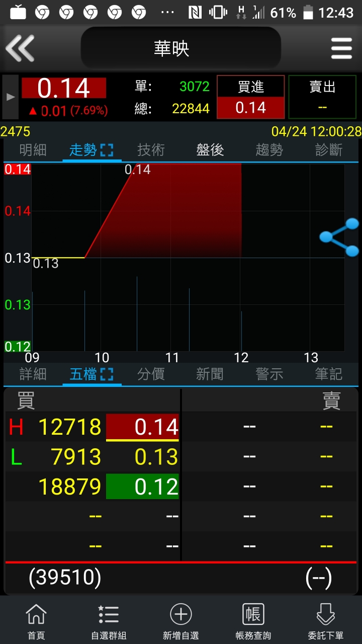Switch to the 詳細 tab

point(33,374)
